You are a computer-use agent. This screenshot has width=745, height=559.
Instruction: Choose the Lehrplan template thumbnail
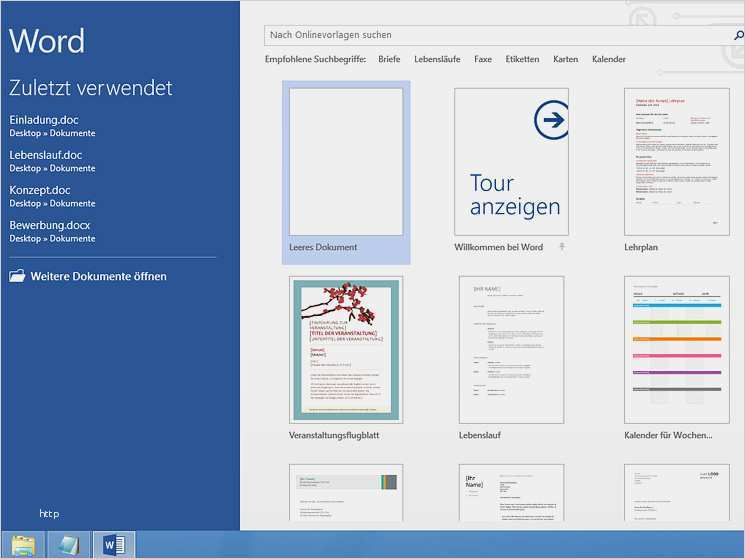point(677,162)
